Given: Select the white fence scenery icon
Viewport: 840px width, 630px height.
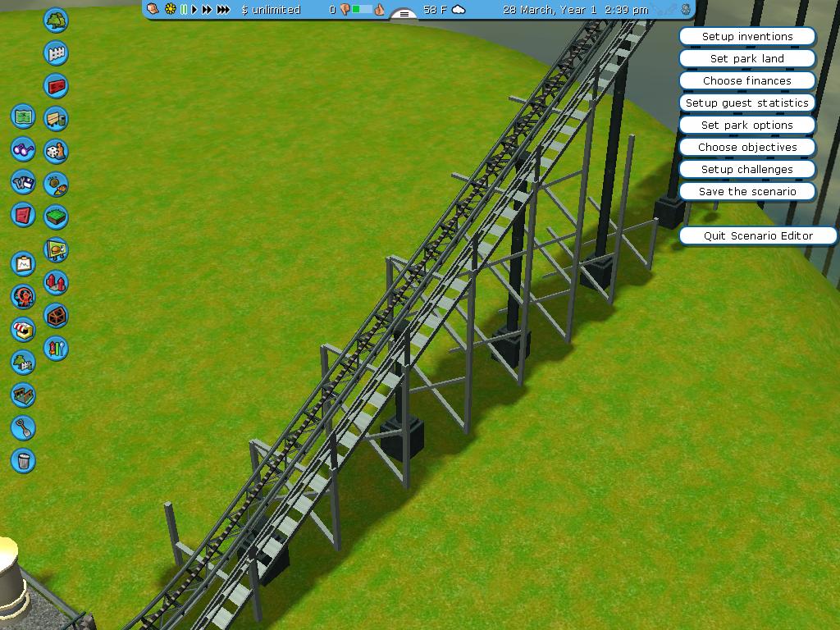Looking at the screenshot, I should pyautogui.click(x=56, y=53).
